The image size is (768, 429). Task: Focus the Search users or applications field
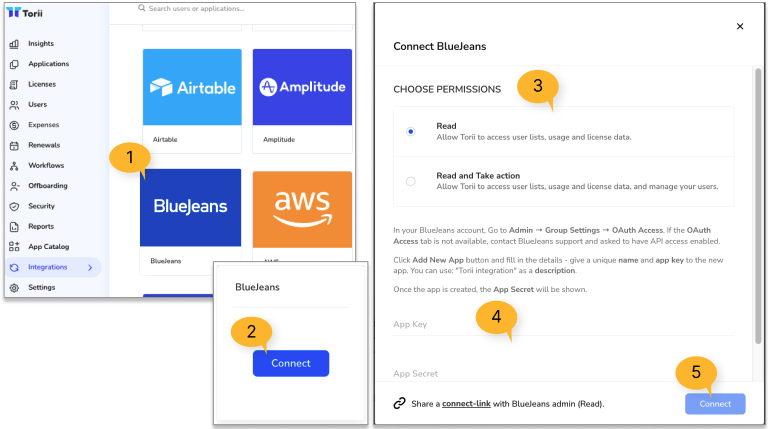coord(196,8)
